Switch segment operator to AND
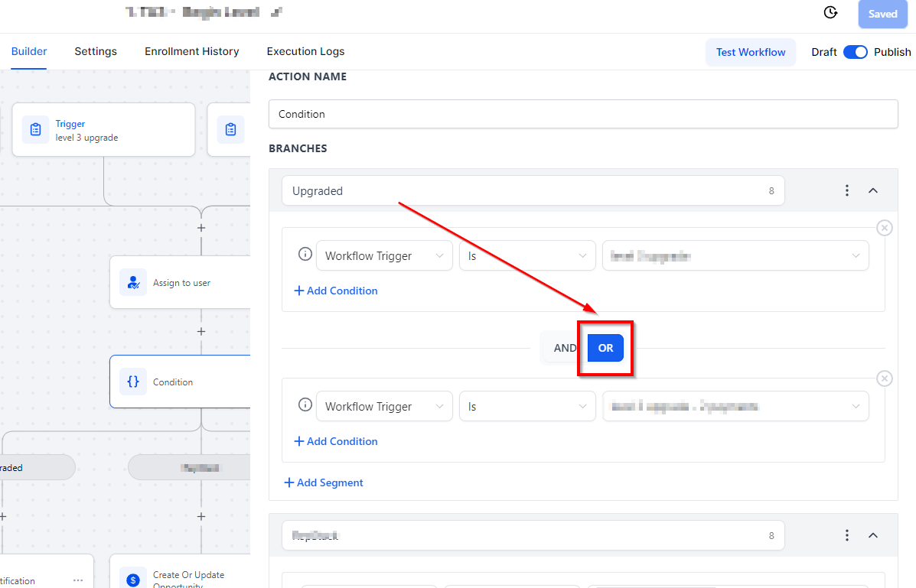Image resolution: width=916 pixels, height=588 pixels. tap(564, 348)
